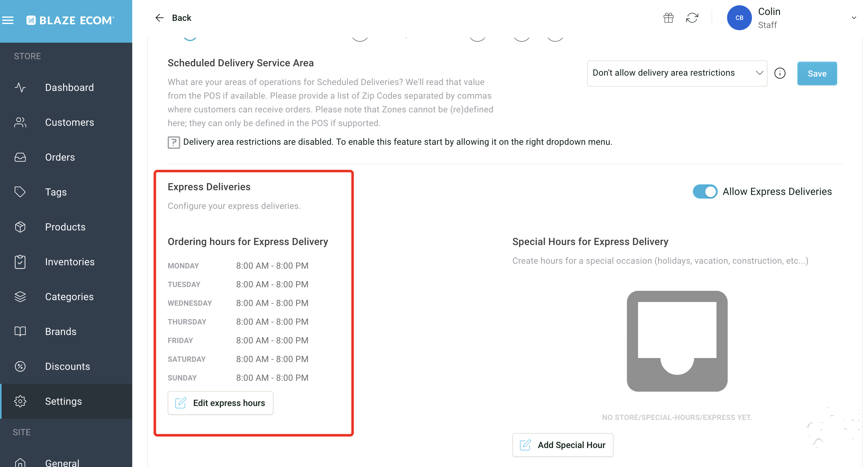The width and height of the screenshot is (868, 467).
Task: Open delivery area restrictions dropdown
Action: coord(677,73)
